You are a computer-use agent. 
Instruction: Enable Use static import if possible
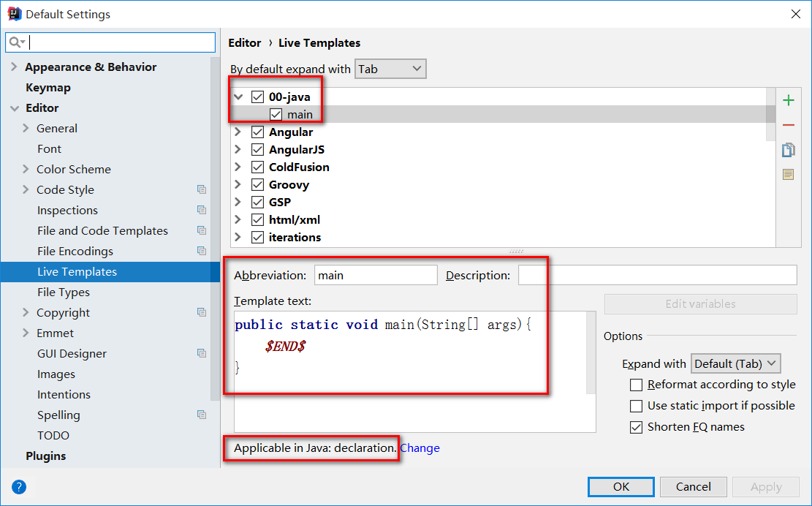636,406
